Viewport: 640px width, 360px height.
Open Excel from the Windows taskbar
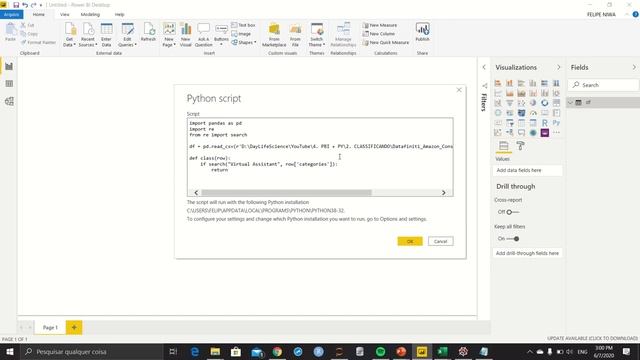click(x=442, y=351)
